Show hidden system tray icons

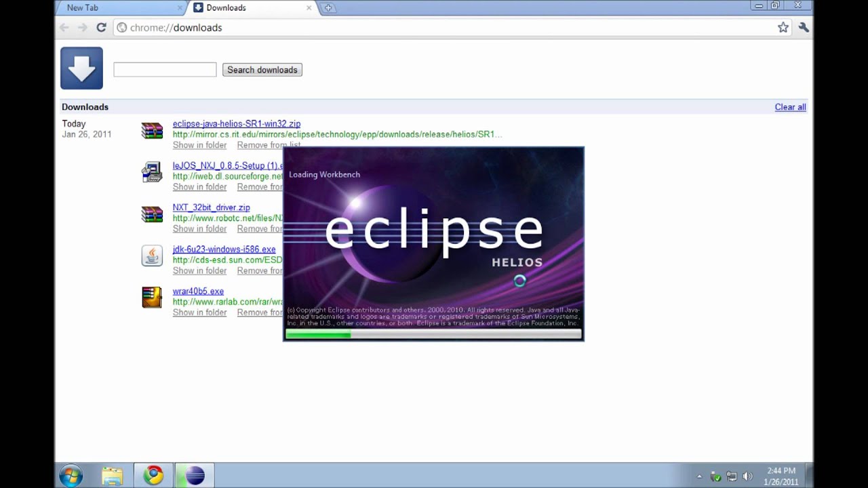click(699, 476)
